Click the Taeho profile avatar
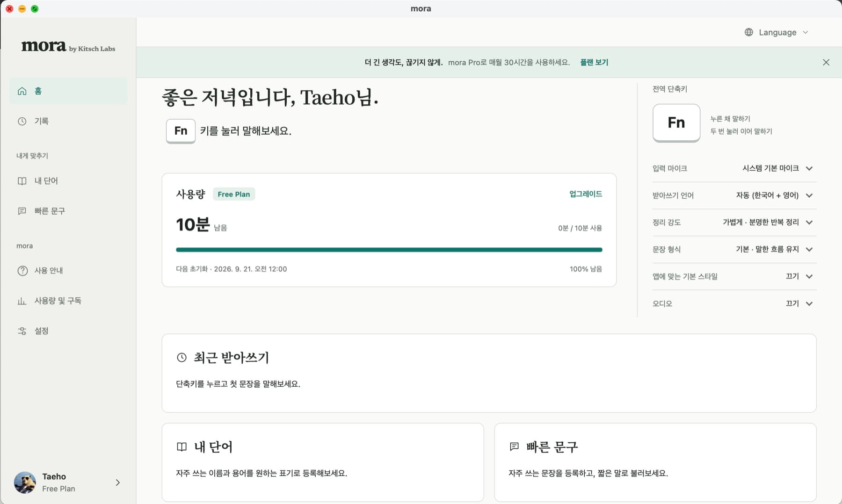The width and height of the screenshot is (842, 504). click(x=25, y=482)
